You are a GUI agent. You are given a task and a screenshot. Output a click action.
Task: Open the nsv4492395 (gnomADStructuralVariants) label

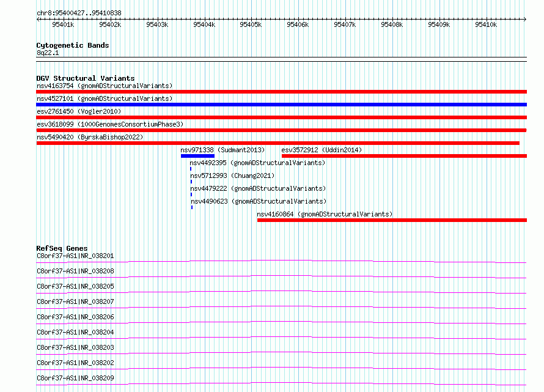257,163
